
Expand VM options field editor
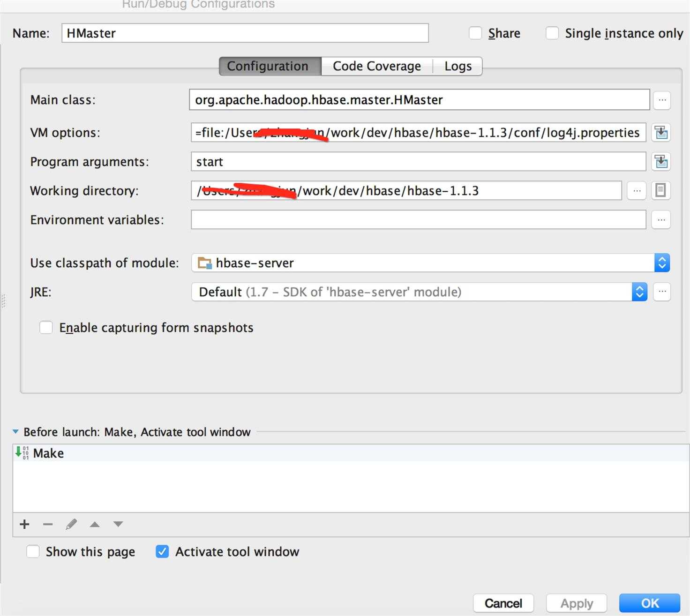click(661, 133)
